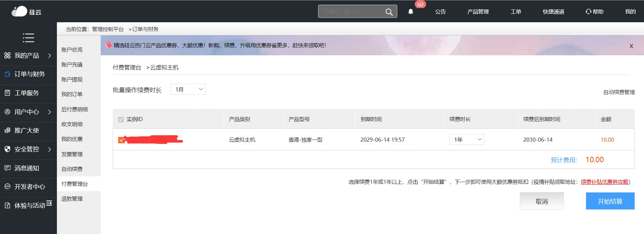Open the 自动续费管理 link
Image resolution: width=644 pixels, height=234 pixels.
point(619,92)
